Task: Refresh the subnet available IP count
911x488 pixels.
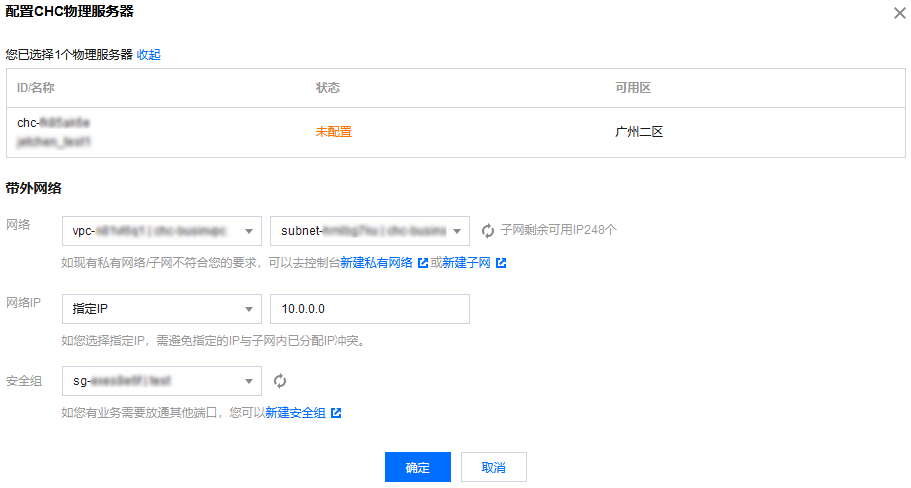Action: (488, 231)
